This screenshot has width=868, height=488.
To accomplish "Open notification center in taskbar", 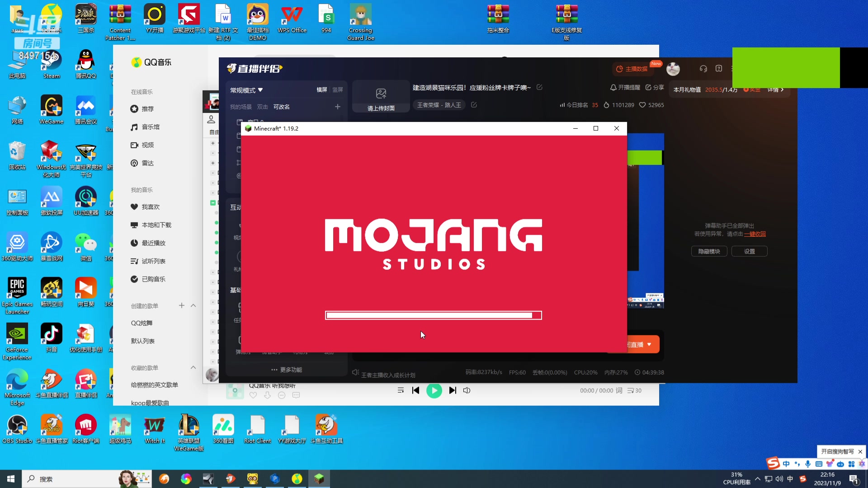I will pyautogui.click(x=854, y=479).
